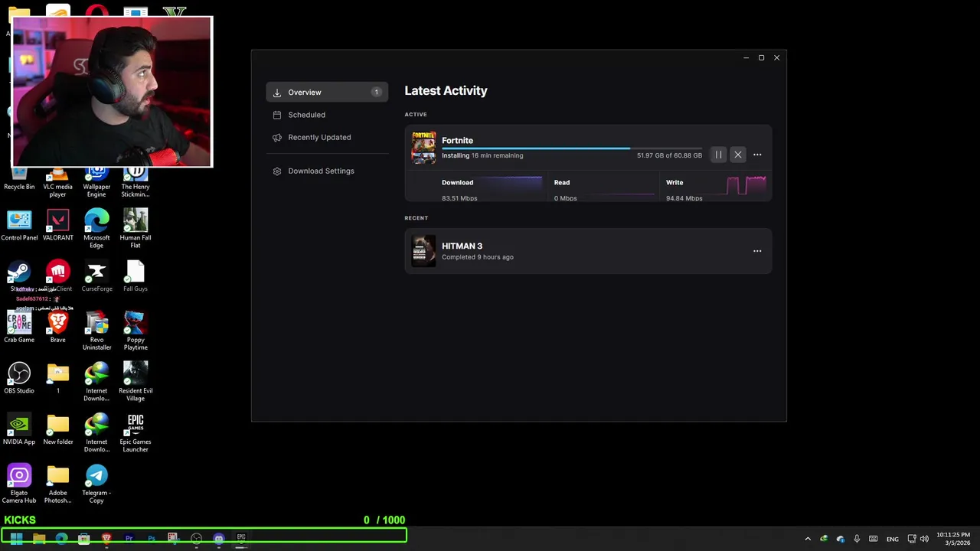Image resolution: width=980 pixels, height=551 pixels.
Task: Select the Recycle Bin desktop icon
Action: [x=19, y=178]
